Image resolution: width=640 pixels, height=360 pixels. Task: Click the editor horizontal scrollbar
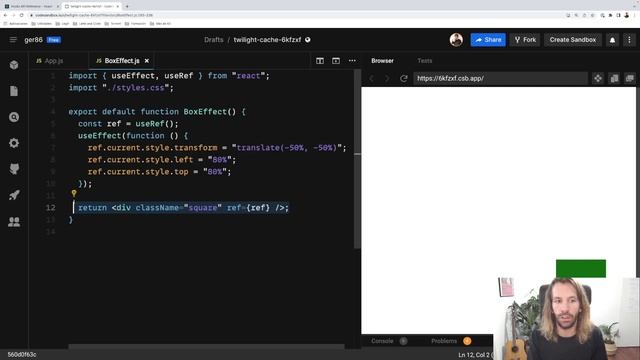click(206, 347)
